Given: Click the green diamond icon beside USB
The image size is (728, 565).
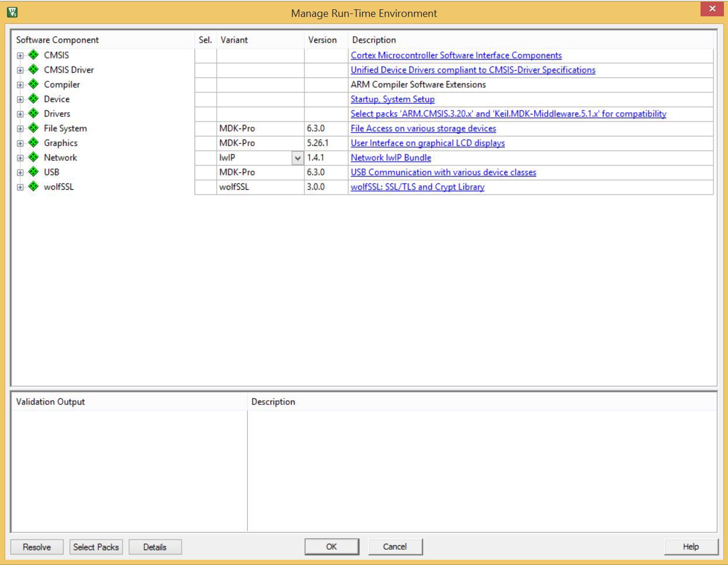Looking at the screenshot, I should pos(33,172).
